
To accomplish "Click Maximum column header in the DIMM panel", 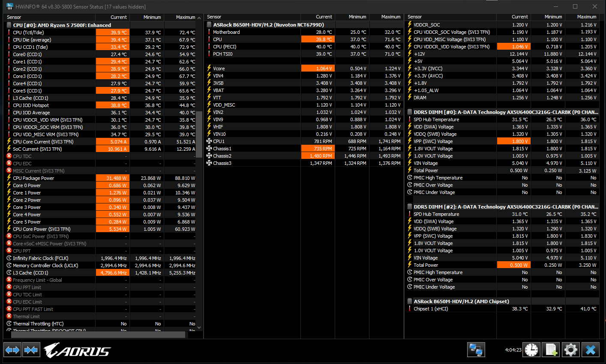I will pos(582,17).
